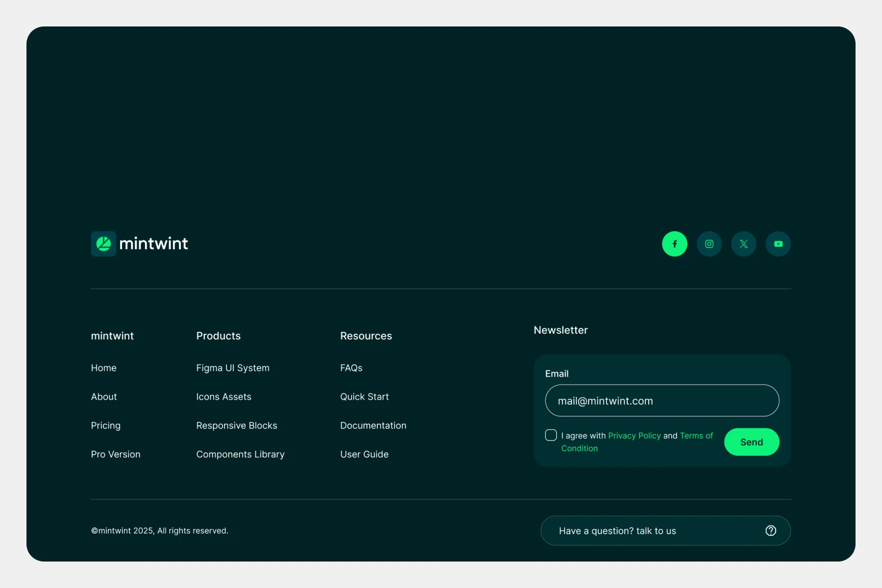This screenshot has height=588, width=882.
Task: Open Figma UI System product link
Action: tap(233, 368)
